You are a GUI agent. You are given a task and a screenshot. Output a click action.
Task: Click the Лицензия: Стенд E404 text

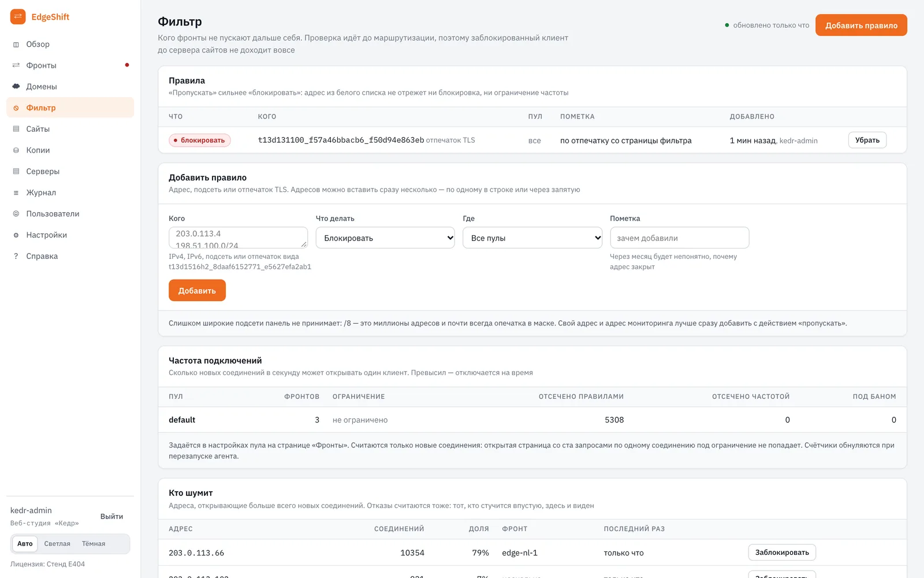coord(47,564)
